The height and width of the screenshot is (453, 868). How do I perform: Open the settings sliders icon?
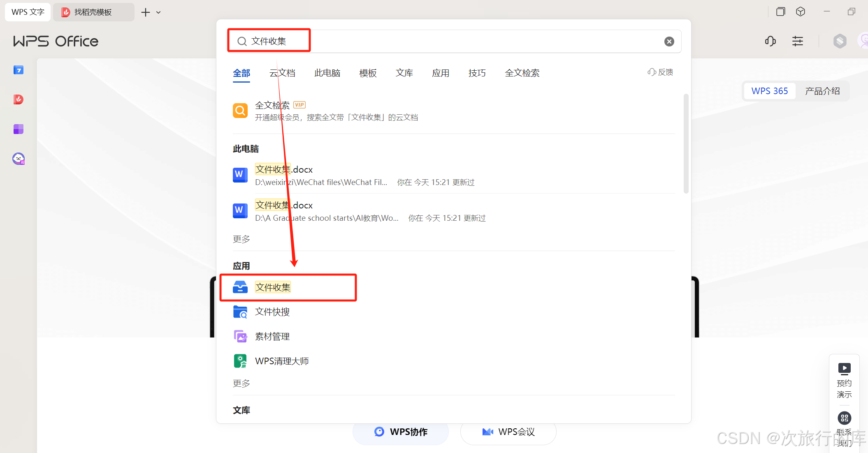[x=797, y=41]
